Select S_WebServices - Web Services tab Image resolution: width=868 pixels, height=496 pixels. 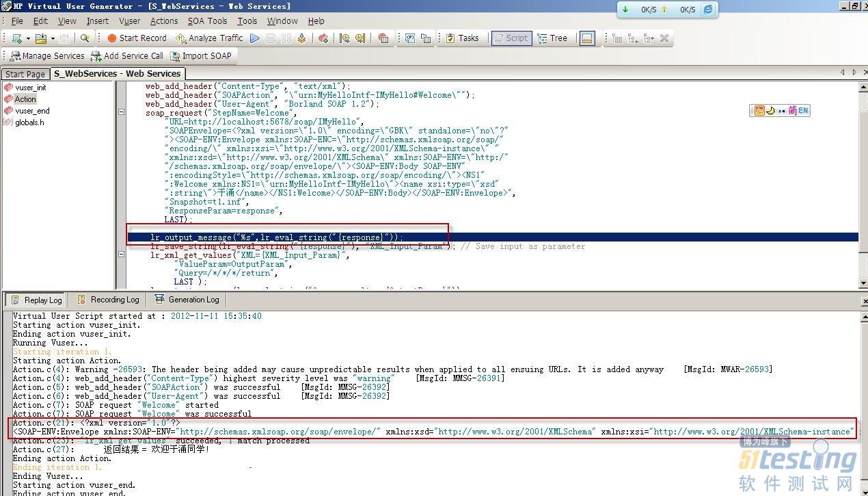pos(118,73)
